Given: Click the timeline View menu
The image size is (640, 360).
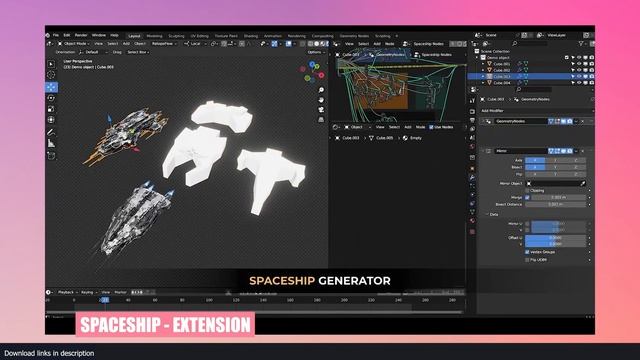Looking at the screenshot, I should (105, 292).
